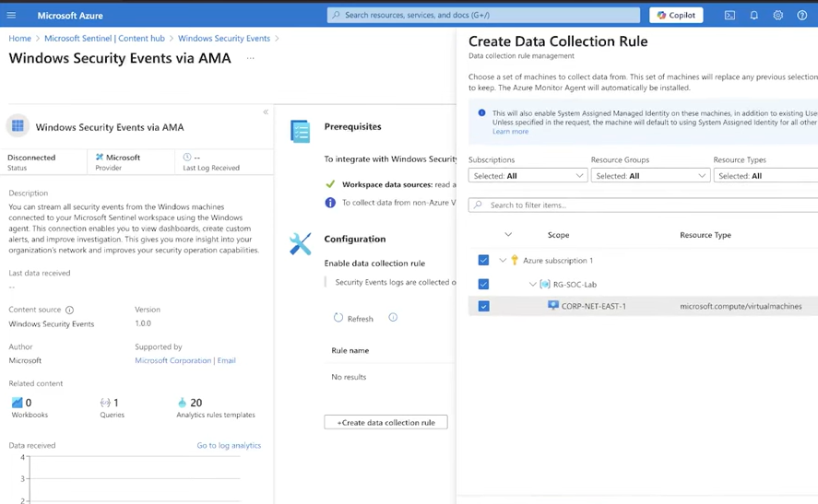The width and height of the screenshot is (818, 504).
Task: Click the global search resources box
Action: click(x=483, y=15)
